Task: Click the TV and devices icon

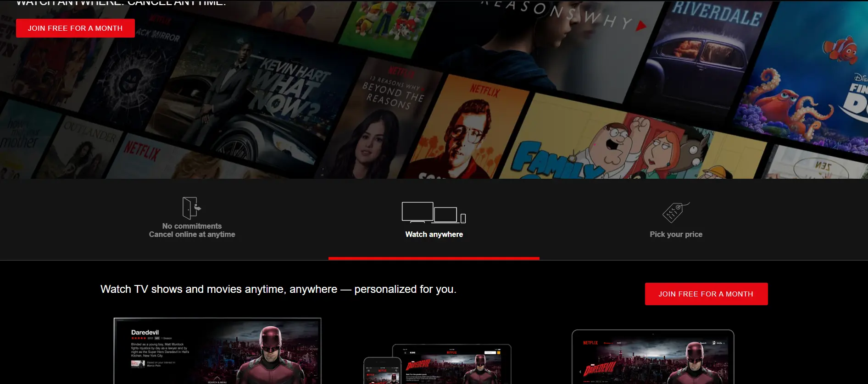Action: coord(434,213)
